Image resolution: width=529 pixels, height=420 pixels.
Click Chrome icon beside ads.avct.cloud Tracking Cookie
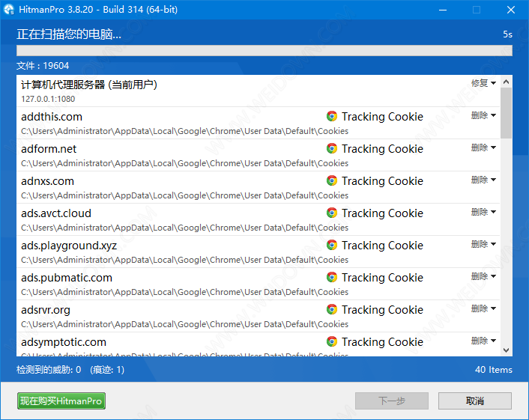tap(332, 213)
